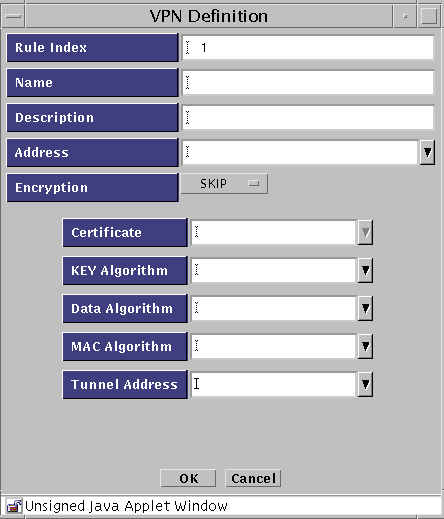Click the VPN Definition title bar text
444x519 pixels.
[x=209, y=16]
